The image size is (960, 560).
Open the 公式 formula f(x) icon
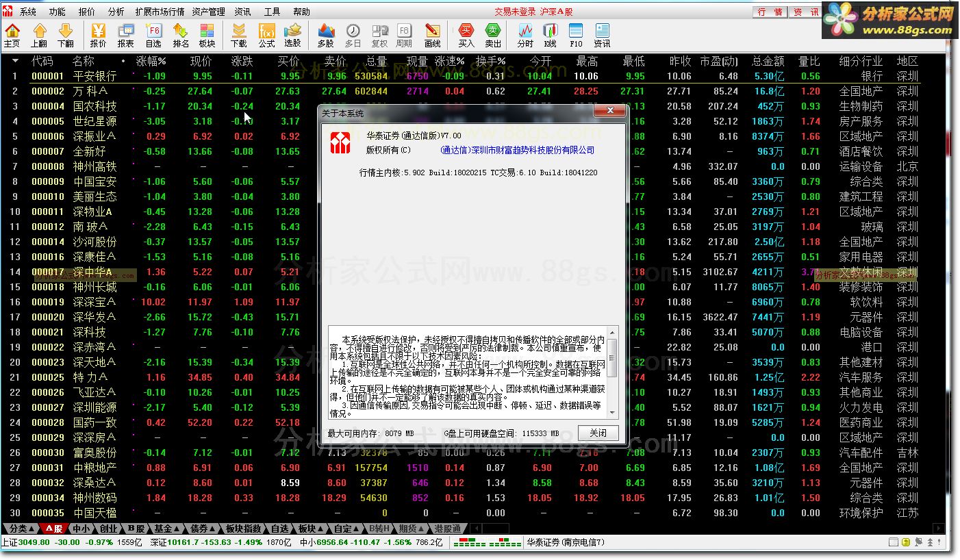(x=266, y=36)
